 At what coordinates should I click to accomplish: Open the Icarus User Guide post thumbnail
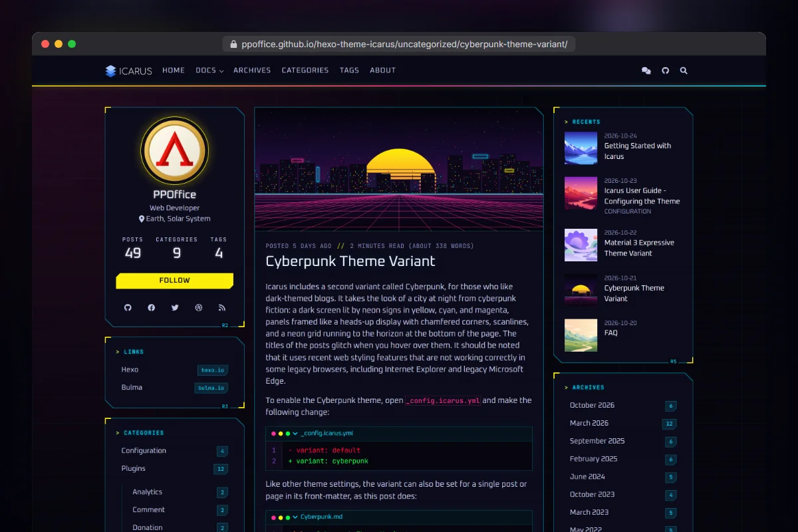581,193
